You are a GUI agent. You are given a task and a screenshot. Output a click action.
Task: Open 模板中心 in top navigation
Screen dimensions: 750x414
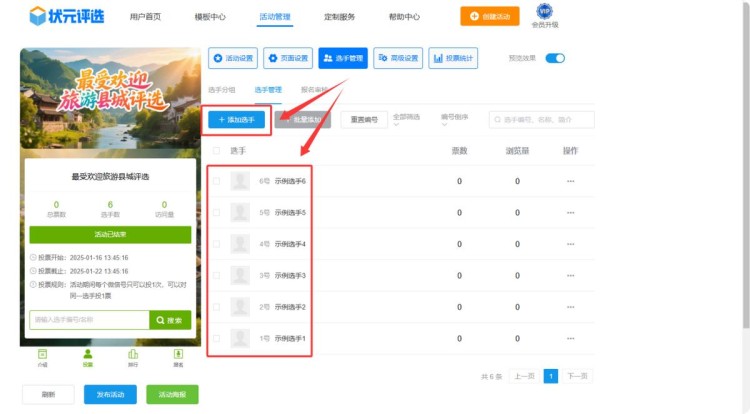[210, 17]
